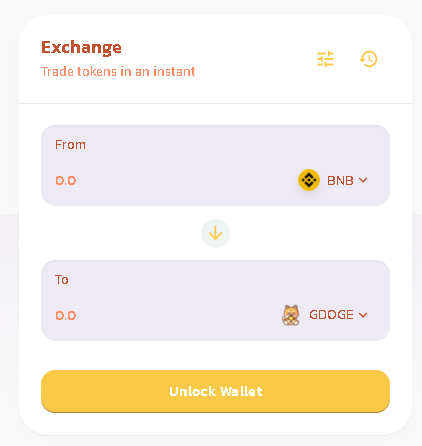Click the To label
Viewport: 422px width, 446px height.
pyautogui.click(x=62, y=280)
